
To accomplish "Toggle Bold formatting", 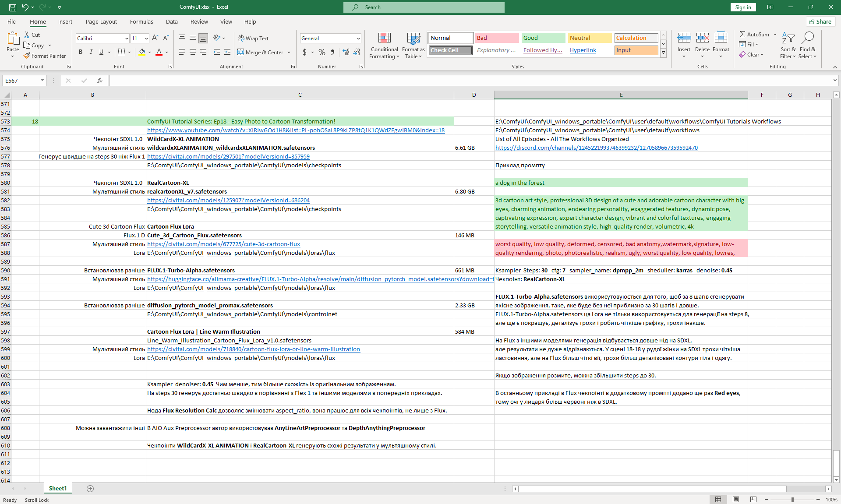I will click(x=81, y=52).
